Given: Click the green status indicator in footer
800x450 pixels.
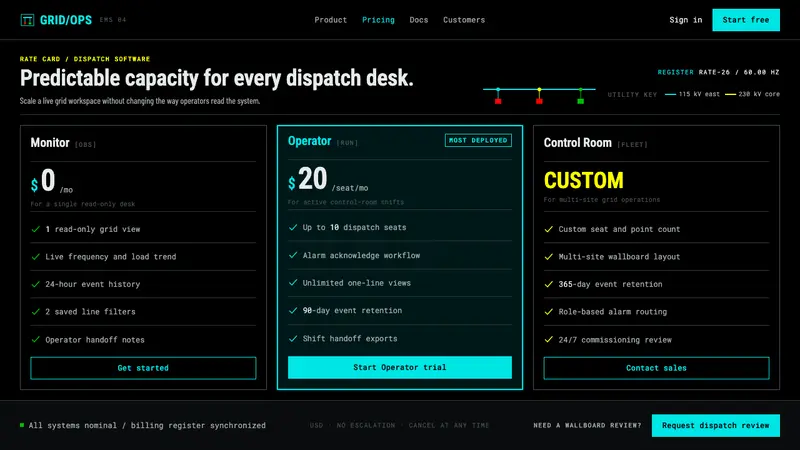Looking at the screenshot, I should (x=22, y=425).
